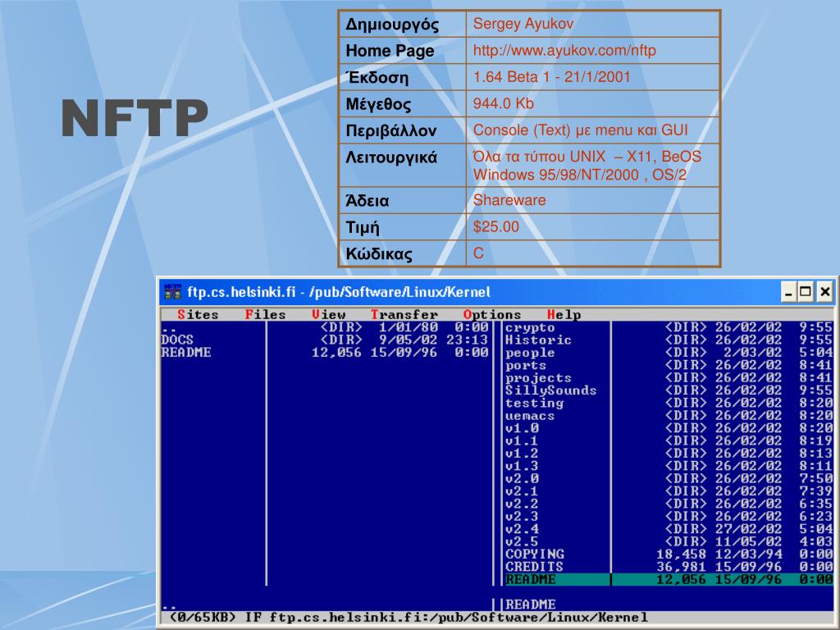Click the '$25.00' price cell

coord(593,226)
